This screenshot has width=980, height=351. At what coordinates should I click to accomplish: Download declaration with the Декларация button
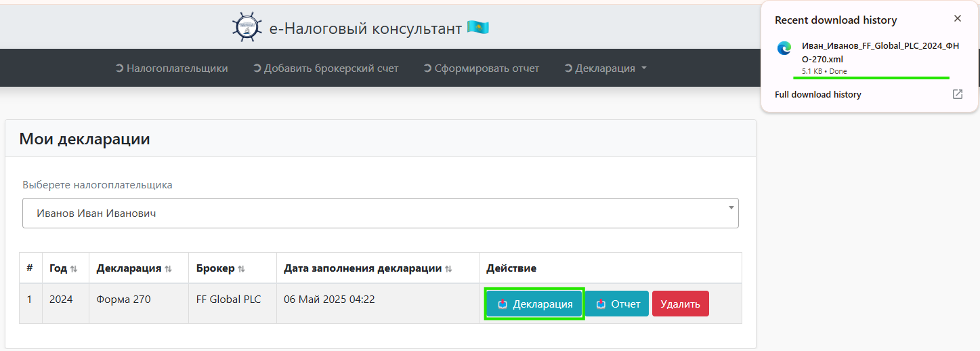pos(534,304)
